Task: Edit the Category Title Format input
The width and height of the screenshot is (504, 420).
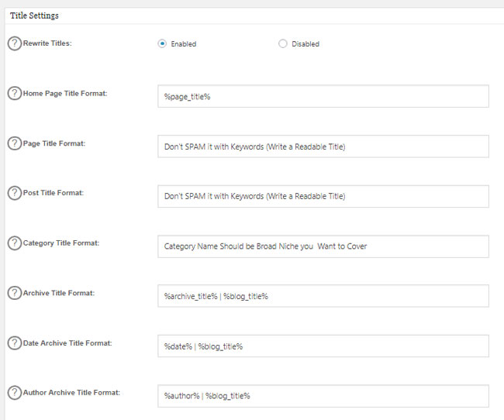Action: [323, 246]
